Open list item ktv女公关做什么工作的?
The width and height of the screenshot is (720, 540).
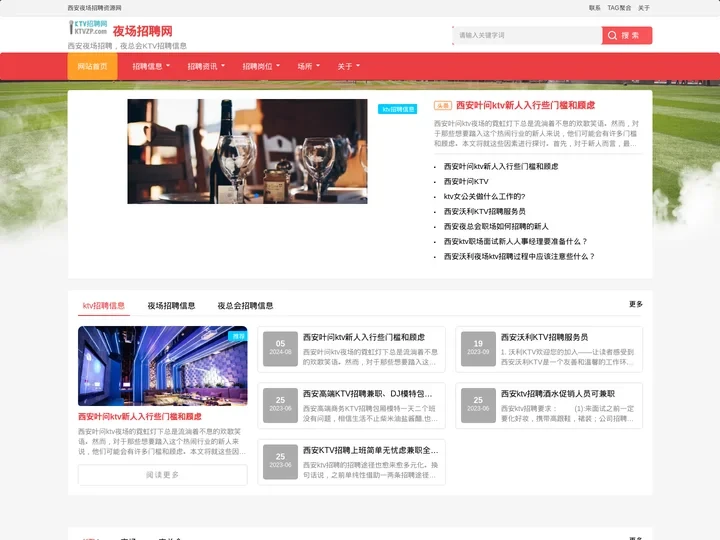(x=484, y=197)
